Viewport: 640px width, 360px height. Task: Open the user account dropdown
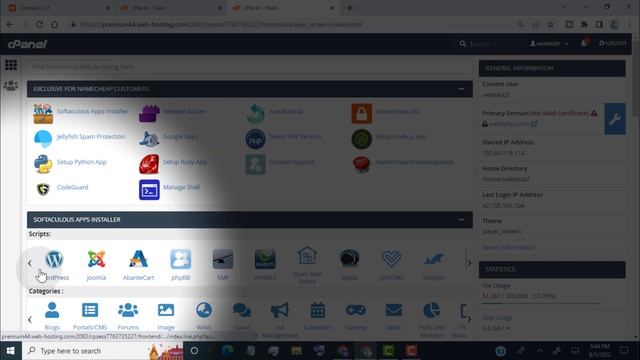point(549,44)
